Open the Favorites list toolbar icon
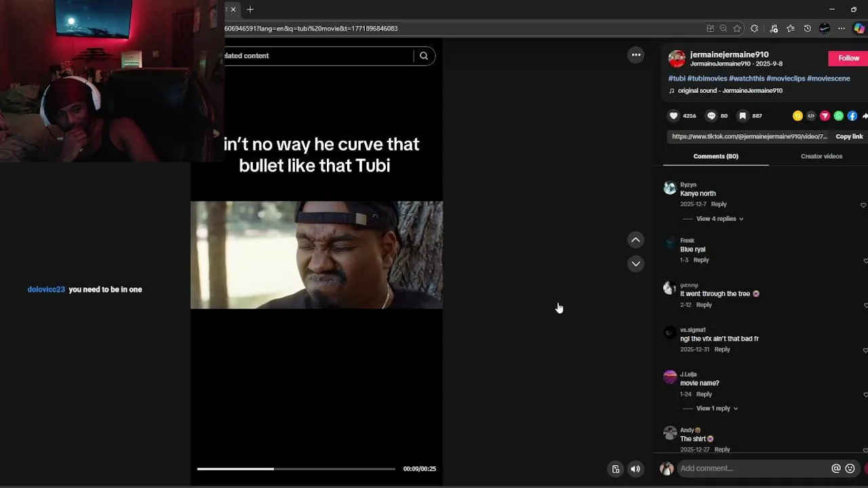The image size is (868, 488). click(x=791, y=28)
